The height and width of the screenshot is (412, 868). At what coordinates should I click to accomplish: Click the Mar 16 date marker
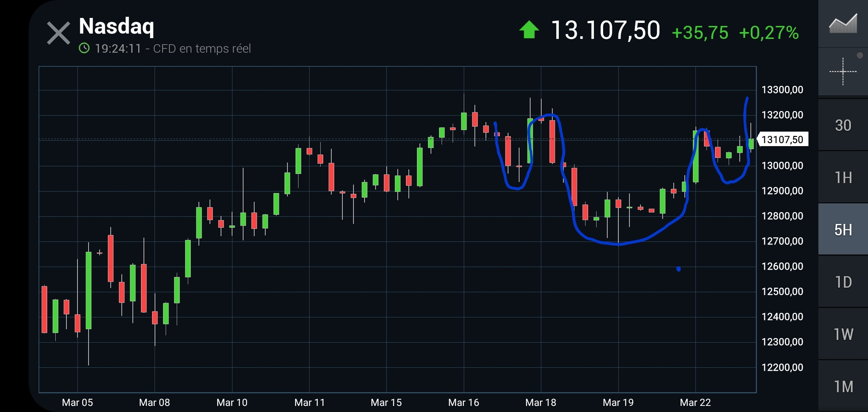click(x=463, y=402)
